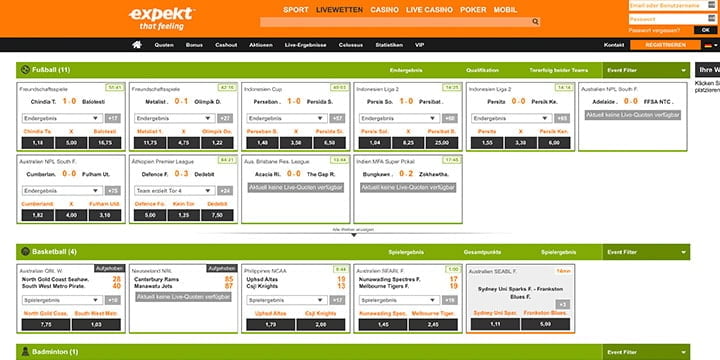Image resolution: width=720 pixels, height=360 pixels.
Task: Select Torerfolg beider Teams header
Action: (558, 70)
